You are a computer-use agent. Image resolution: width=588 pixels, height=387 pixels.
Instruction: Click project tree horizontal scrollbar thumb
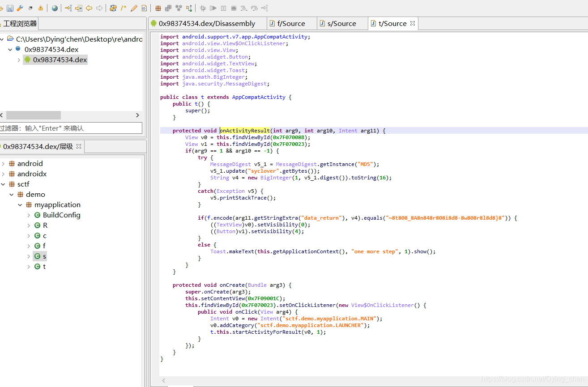click(x=33, y=115)
